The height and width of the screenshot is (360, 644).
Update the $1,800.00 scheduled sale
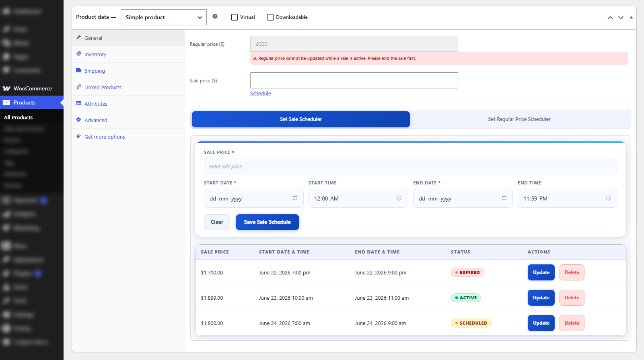click(x=541, y=323)
